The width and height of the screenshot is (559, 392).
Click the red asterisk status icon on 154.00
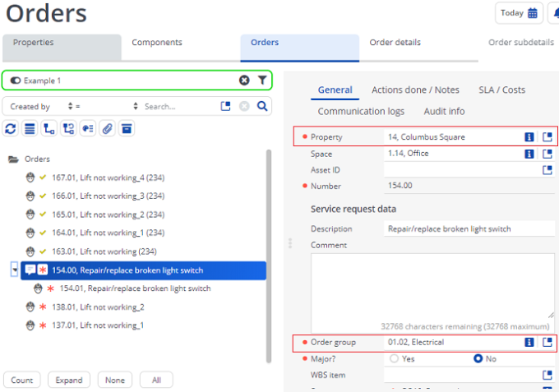click(43, 270)
